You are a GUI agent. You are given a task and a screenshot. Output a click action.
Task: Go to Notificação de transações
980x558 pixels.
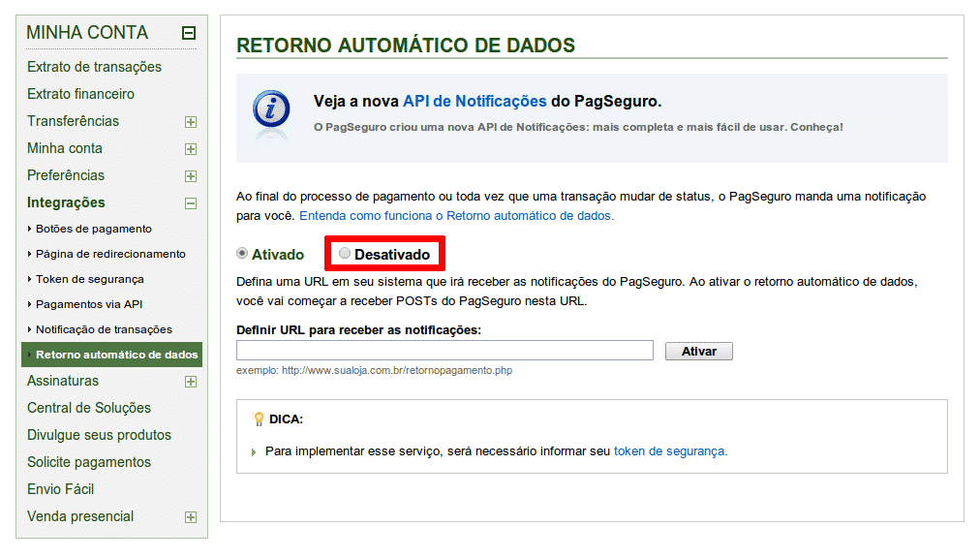click(104, 329)
